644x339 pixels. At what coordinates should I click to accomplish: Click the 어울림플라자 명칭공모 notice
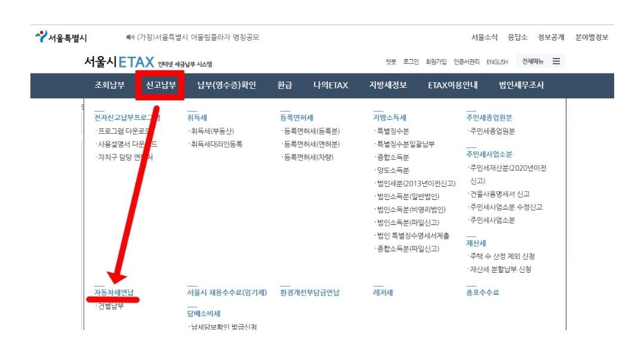[x=198, y=38]
